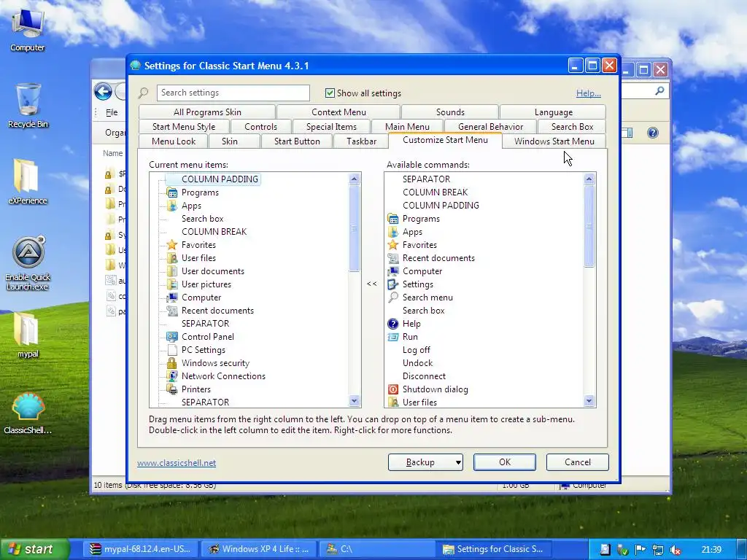The width and height of the screenshot is (747, 560).
Task: Click up arrow of Available commands scrollbar
Action: pos(589,179)
